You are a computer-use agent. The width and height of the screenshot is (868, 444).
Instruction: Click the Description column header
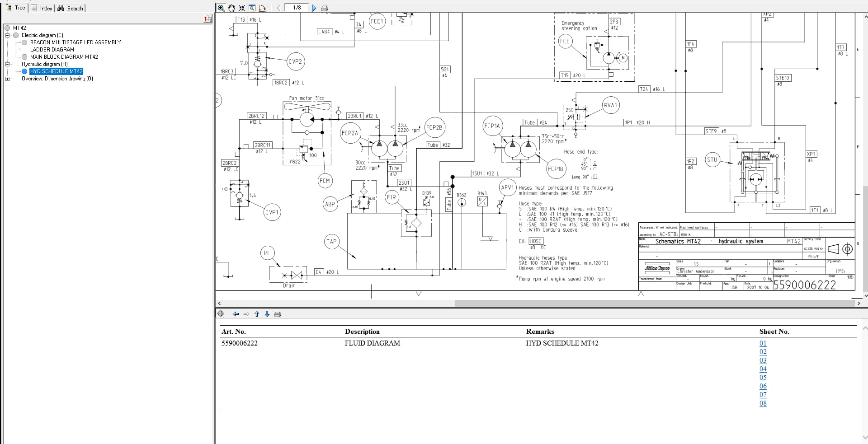[362, 332]
